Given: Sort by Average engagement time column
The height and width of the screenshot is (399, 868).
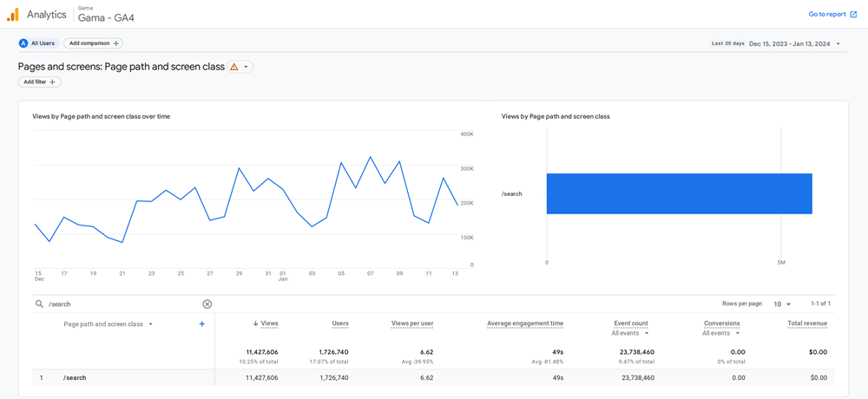Looking at the screenshot, I should pos(525,324).
